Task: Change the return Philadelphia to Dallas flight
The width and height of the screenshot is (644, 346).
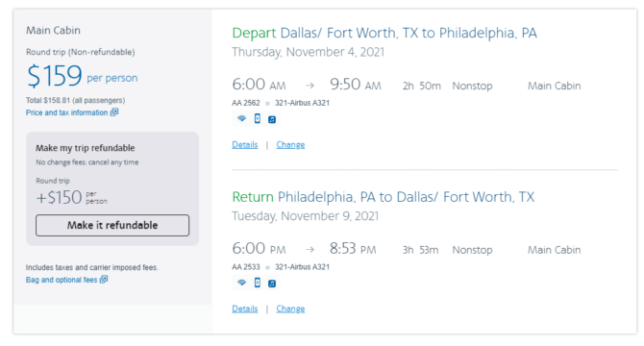Action: [290, 309]
